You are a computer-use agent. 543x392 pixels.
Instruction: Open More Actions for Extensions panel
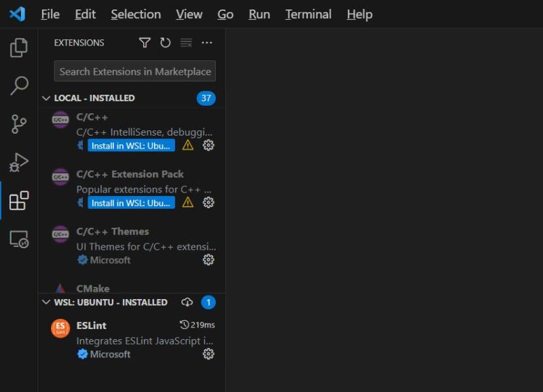tap(206, 42)
